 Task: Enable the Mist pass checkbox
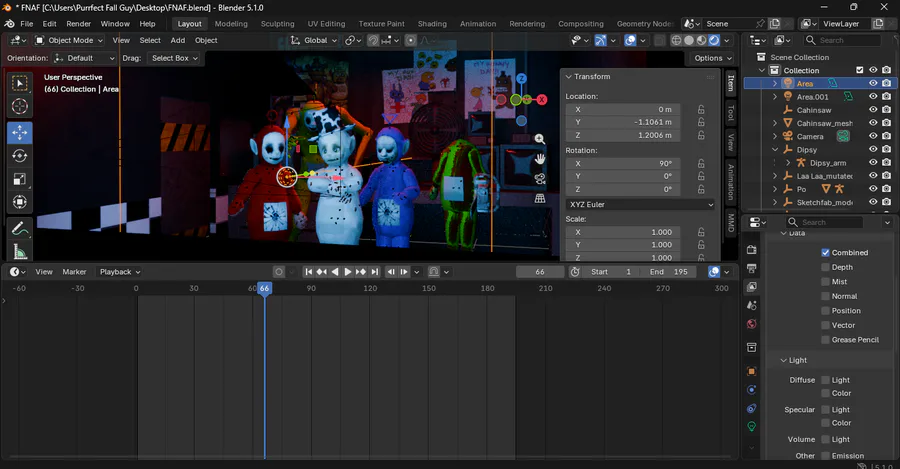click(825, 282)
